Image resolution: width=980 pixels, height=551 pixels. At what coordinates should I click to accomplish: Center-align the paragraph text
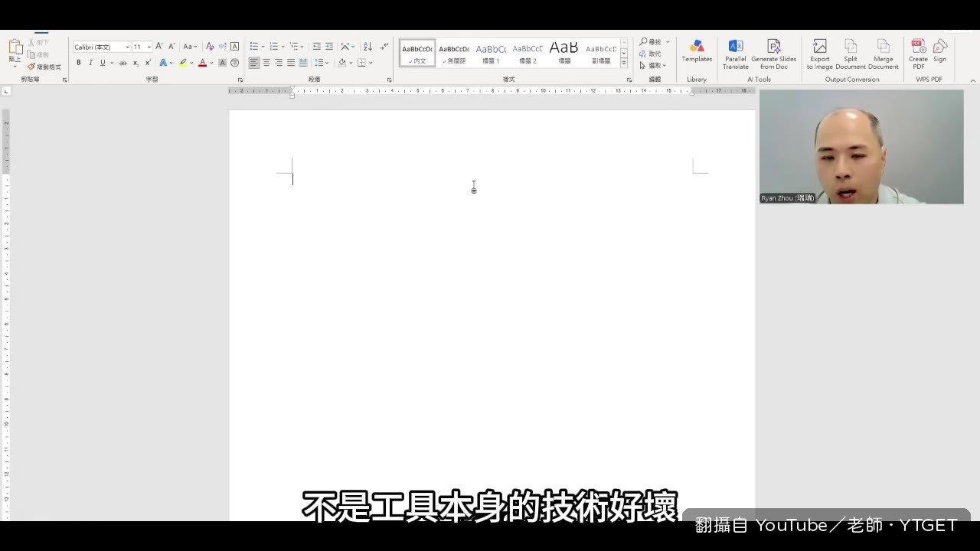click(266, 63)
